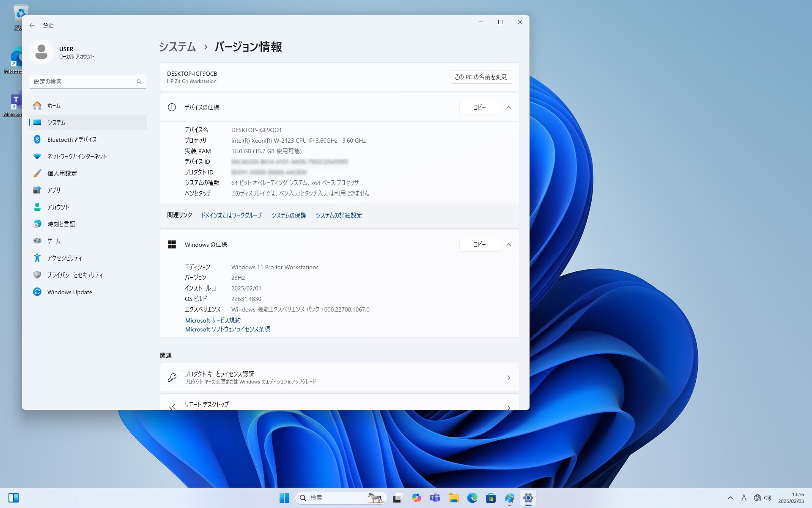Click この PC の名前を変更 button
This screenshot has height=508, width=812.
481,77
